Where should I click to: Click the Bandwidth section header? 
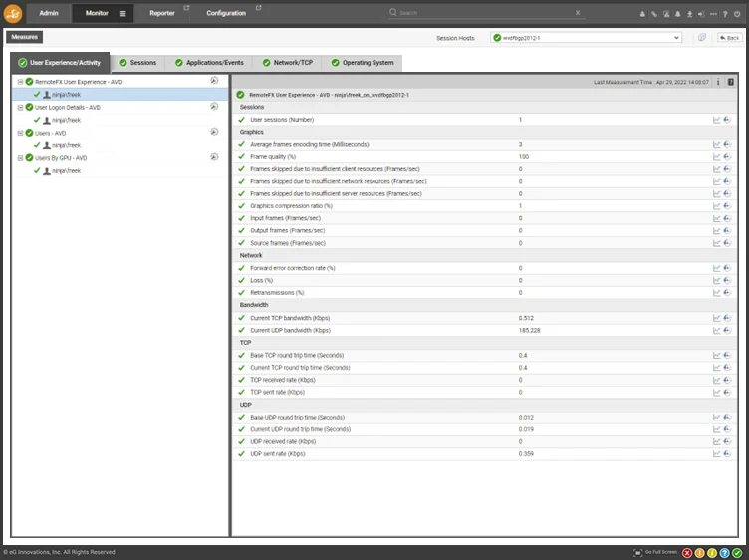point(254,305)
